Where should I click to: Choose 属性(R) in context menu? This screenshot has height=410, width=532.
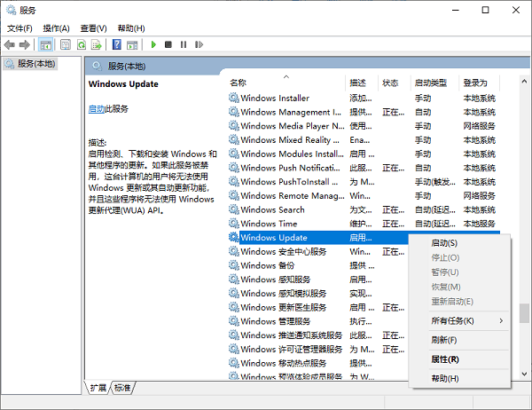(x=459, y=359)
